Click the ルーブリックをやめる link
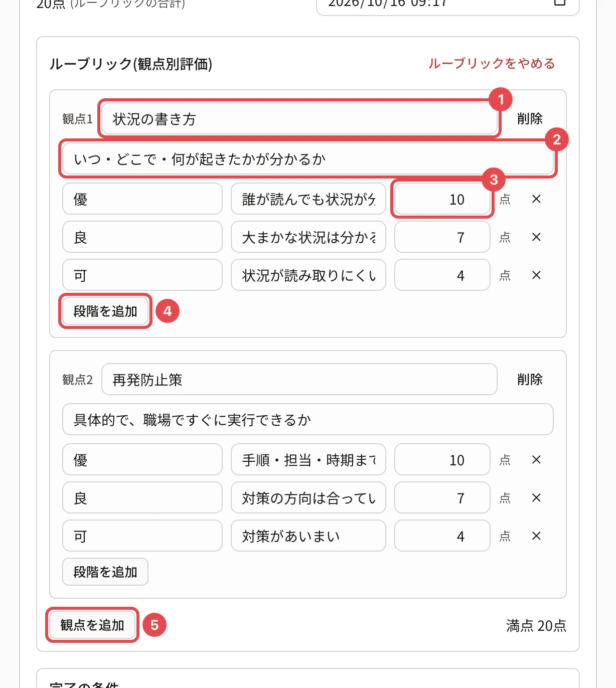616x688 pixels. tap(492, 64)
